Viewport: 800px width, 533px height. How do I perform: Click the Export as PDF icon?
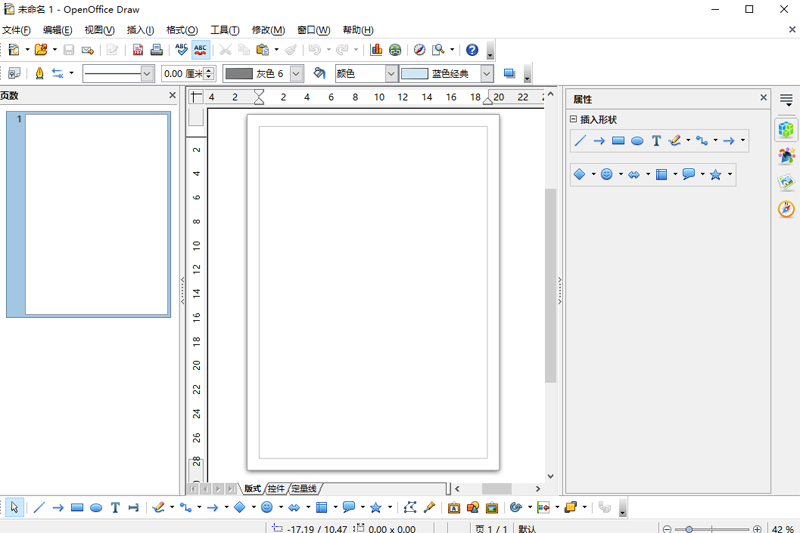(x=138, y=49)
